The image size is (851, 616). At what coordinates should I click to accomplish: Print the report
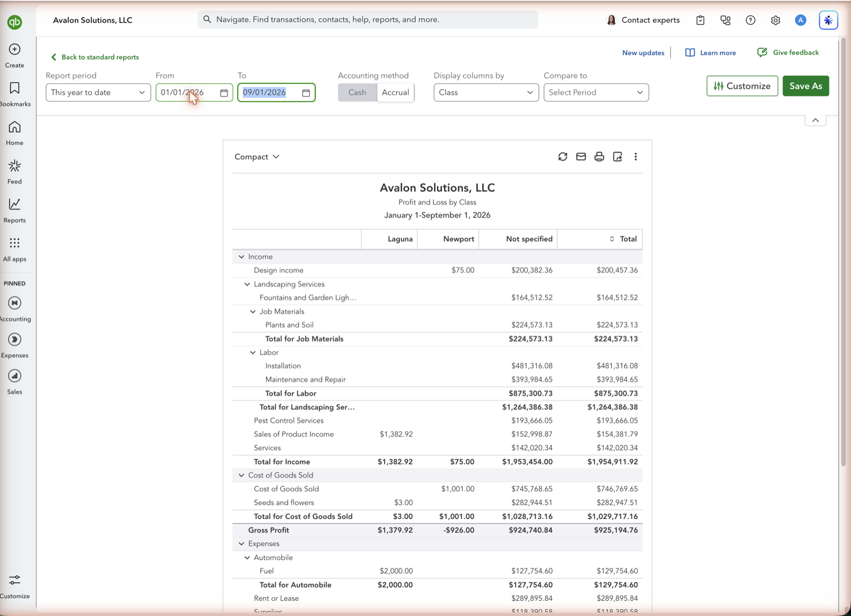[599, 157]
